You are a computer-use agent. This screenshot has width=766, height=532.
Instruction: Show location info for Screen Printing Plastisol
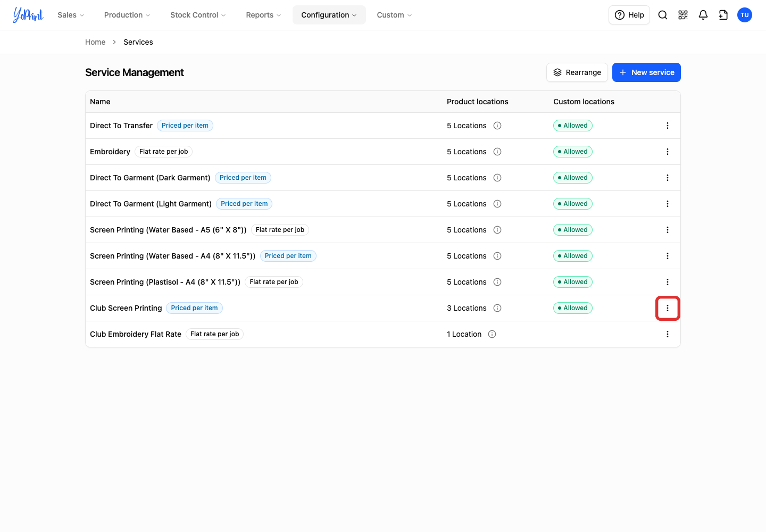pyautogui.click(x=497, y=282)
